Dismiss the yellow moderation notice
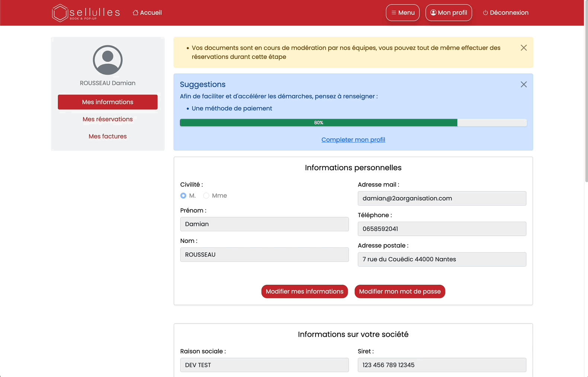Image resolution: width=588 pixels, height=377 pixels. pyautogui.click(x=524, y=48)
